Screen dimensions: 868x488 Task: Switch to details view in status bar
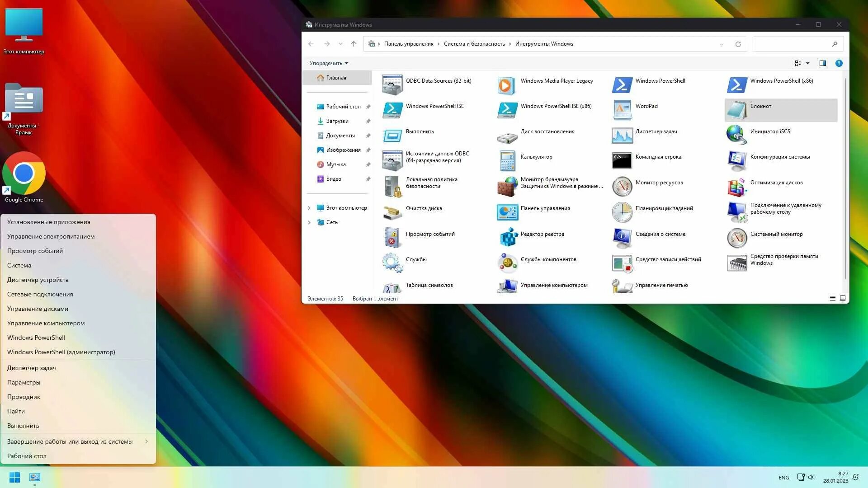click(832, 298)
